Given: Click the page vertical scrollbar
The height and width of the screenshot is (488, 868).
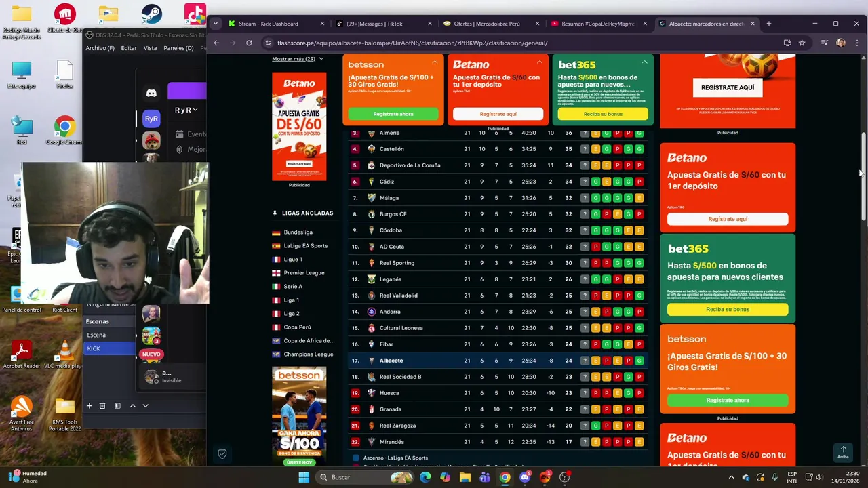Looking at the screenshot, I should point(863,176).
